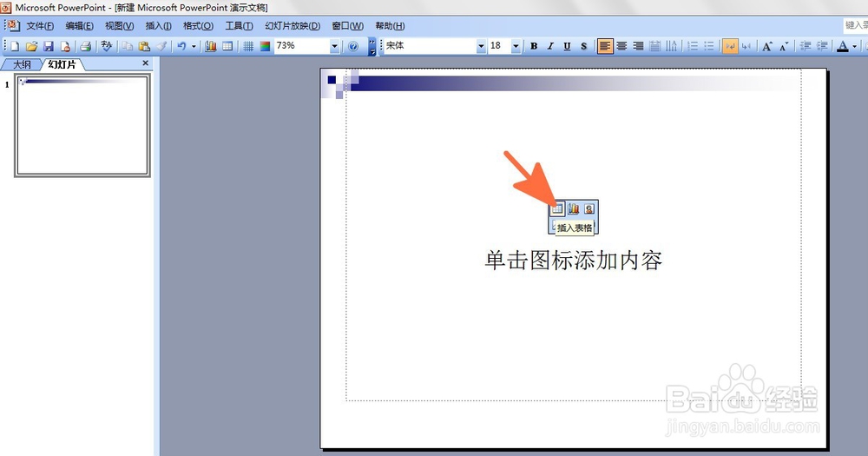Click the help question input box
868x456 pixels.
coord(855,25)
